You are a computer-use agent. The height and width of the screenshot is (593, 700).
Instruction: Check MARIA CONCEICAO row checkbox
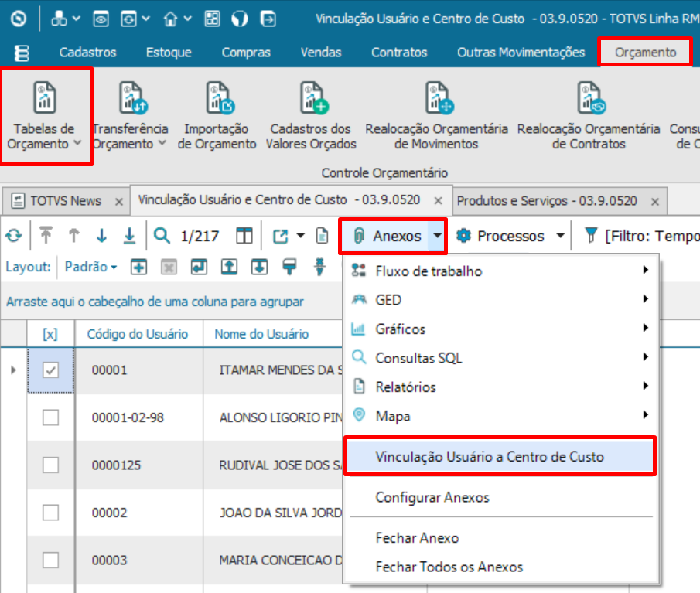click(50, 560)
